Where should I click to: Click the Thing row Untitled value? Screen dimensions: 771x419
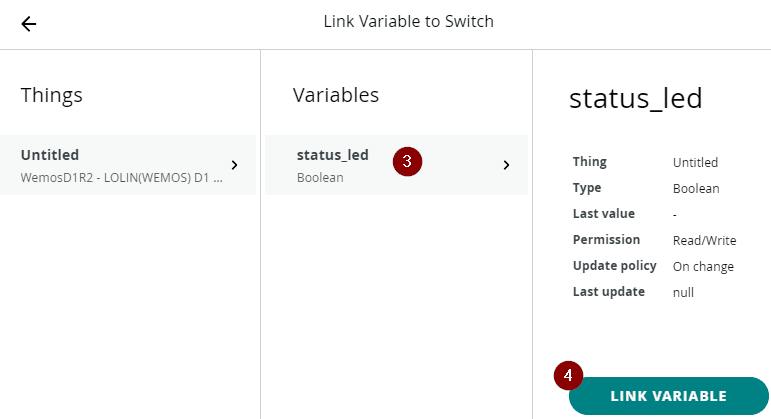(x=695, y=162)
